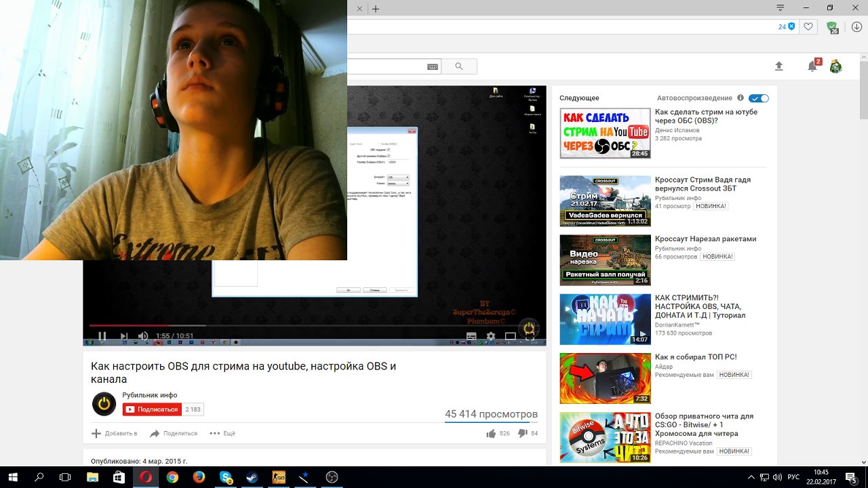The image size is (868, 488).
Task: Open Windows taskbar search
Action: (x=39, y=477)
